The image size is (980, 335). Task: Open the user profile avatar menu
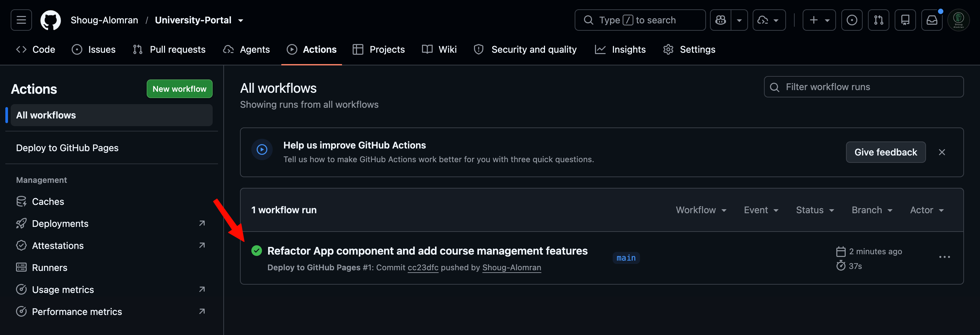[x=958, y=20]
